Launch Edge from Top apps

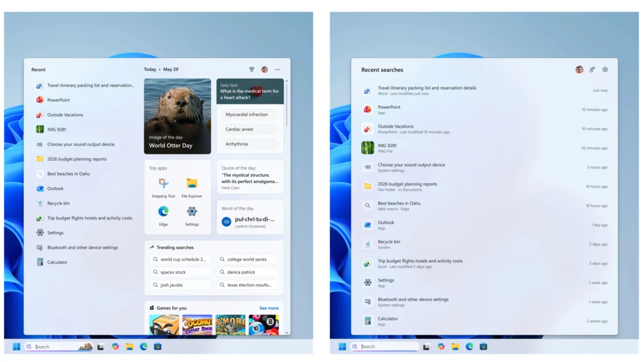tap(163, 216)
